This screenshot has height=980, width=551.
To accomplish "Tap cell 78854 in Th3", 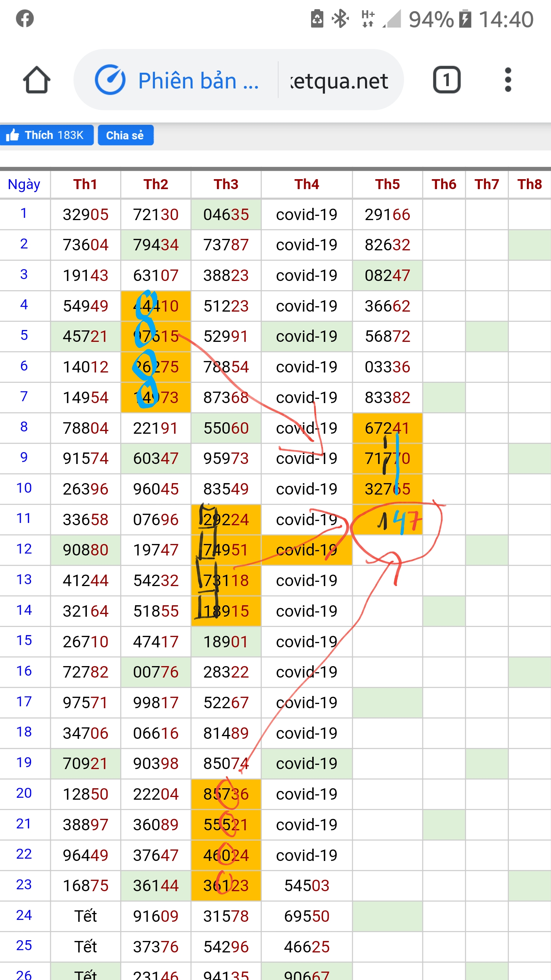I will (226, 367).
